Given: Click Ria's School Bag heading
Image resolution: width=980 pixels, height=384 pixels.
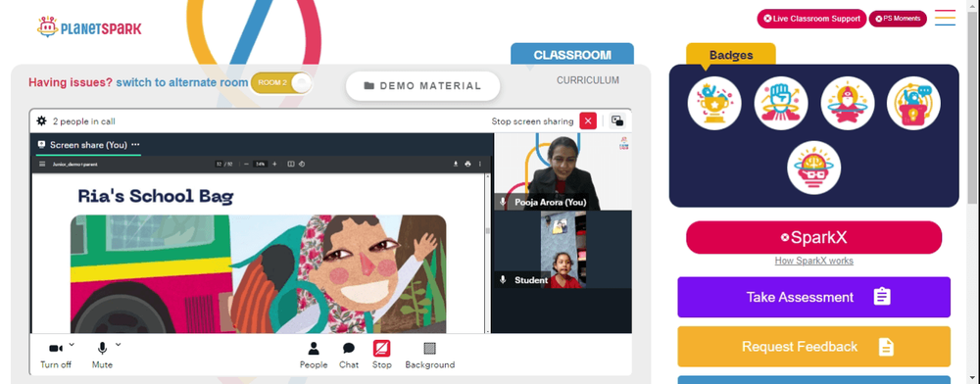Looking at the screenshot, I should [155, 196].
